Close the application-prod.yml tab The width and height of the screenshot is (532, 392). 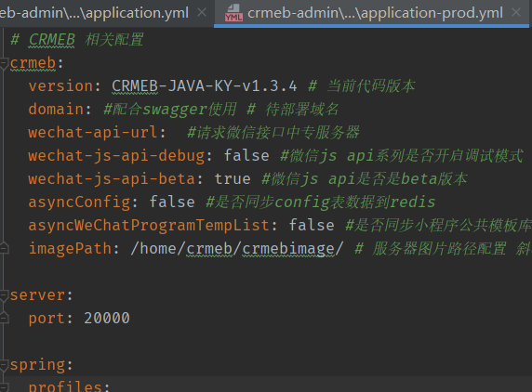(516, 13)
